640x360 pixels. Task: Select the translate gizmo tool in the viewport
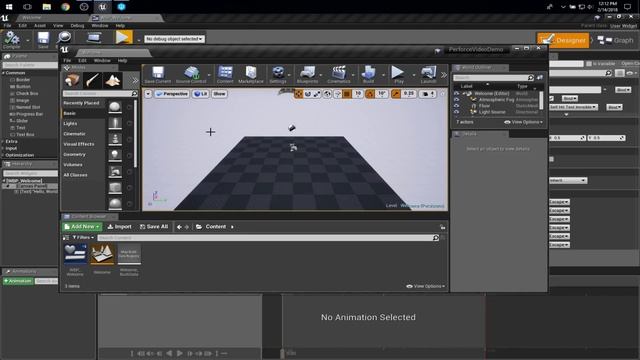pyautogui.click(x=299, y=94)
